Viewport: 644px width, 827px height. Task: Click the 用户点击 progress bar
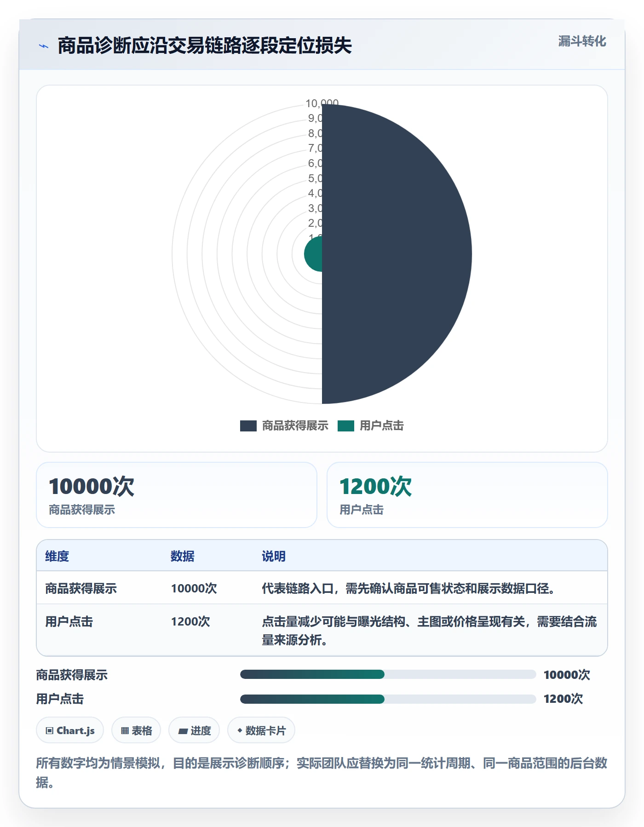[388, 699]
